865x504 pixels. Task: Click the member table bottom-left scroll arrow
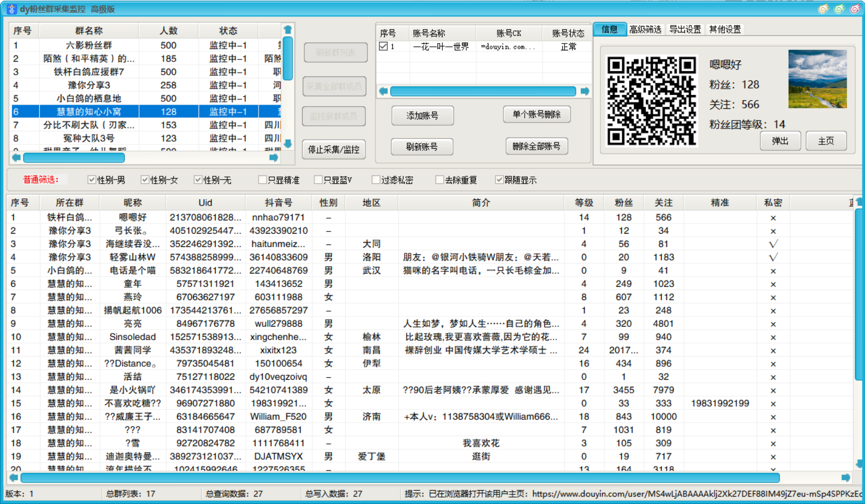(x=14, y=477)
